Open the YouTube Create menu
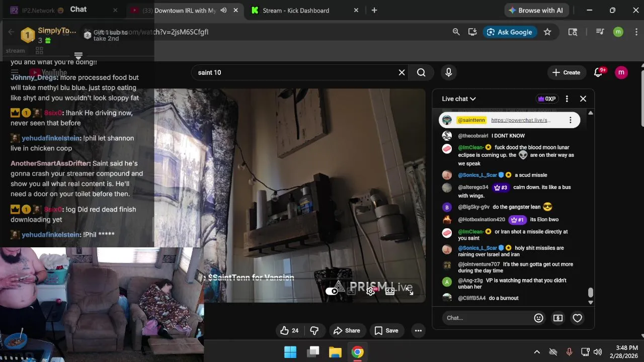Viewport: 644px width, 362px height. [x=567, y=72]
